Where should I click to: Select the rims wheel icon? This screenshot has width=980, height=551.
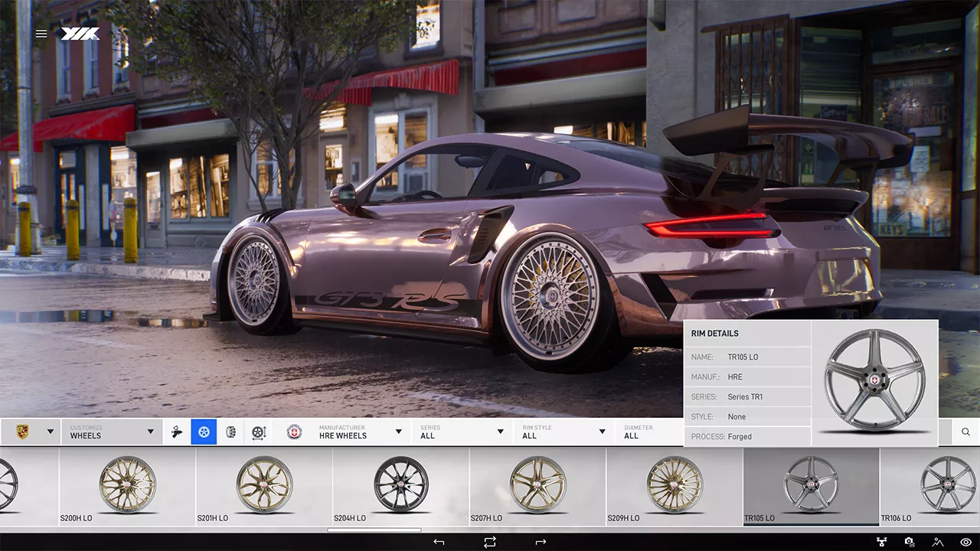pyautogui.click(x=204, y=432)
